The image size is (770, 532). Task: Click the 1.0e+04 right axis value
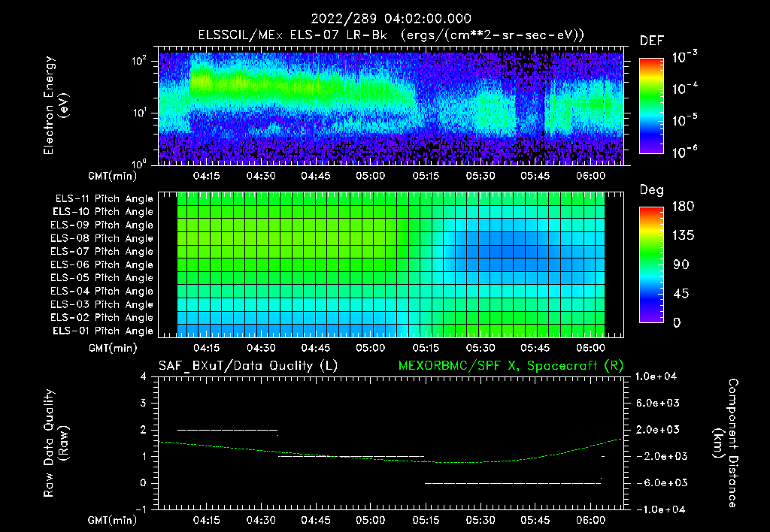[x=656, y=376]
